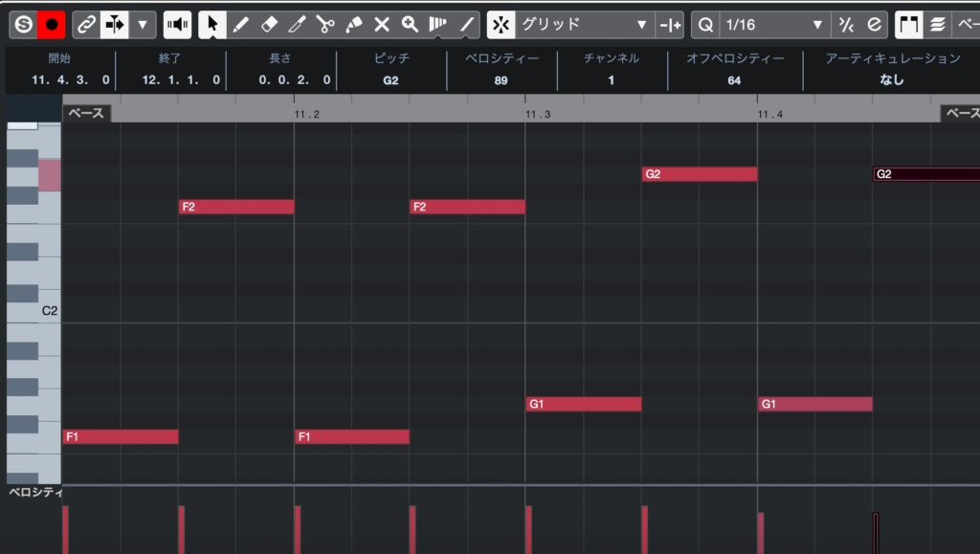Choose the Glue tool
Screen dimensions: 980x554
pyautogui.click(x=354, y=24)
